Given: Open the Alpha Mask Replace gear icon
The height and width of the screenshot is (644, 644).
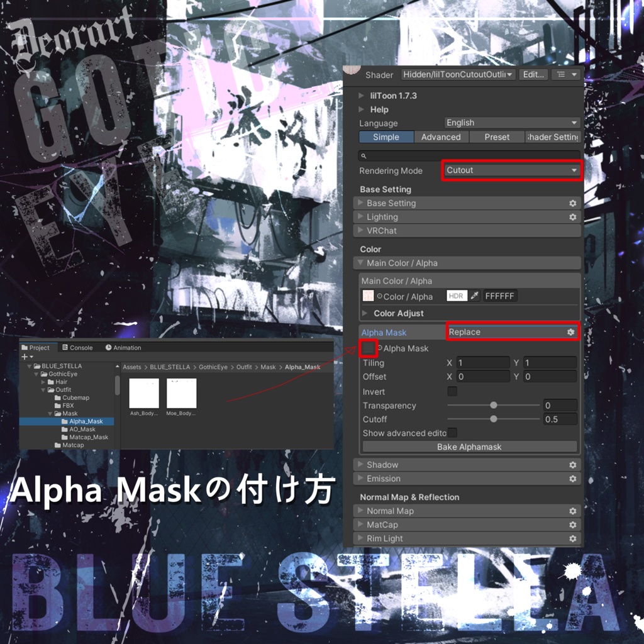Looking at the screenshot, I should pos(570,332).
